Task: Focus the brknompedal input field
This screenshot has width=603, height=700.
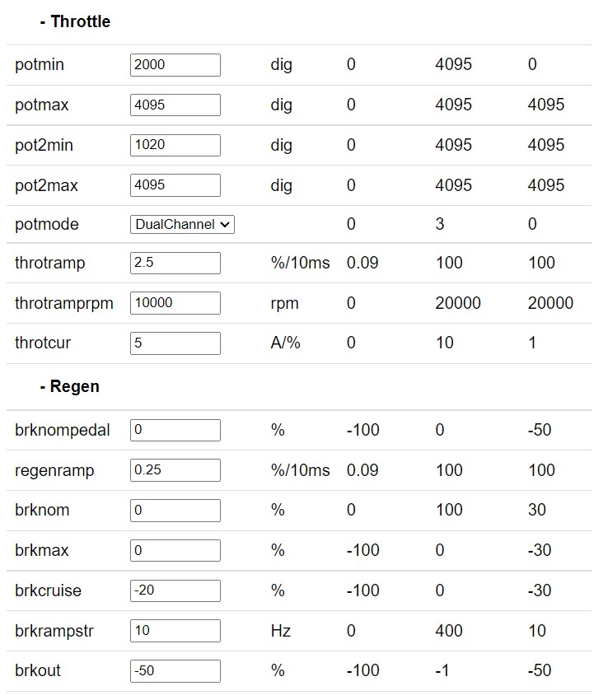Action: (175, 430)
